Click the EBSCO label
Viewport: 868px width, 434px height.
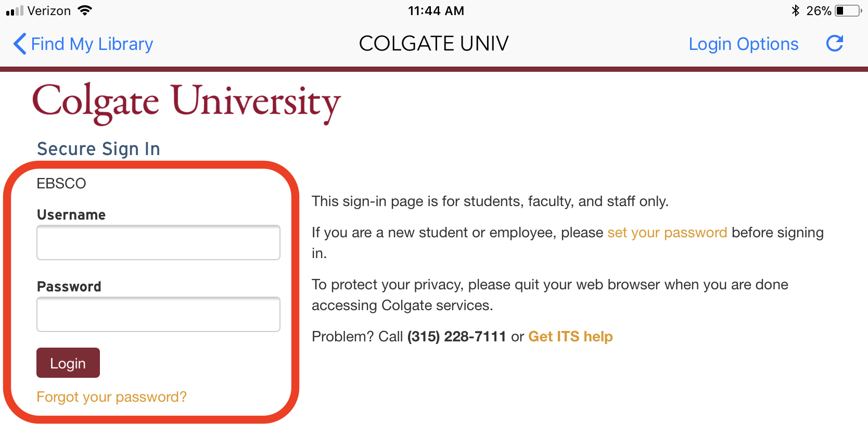click(61, 183)
